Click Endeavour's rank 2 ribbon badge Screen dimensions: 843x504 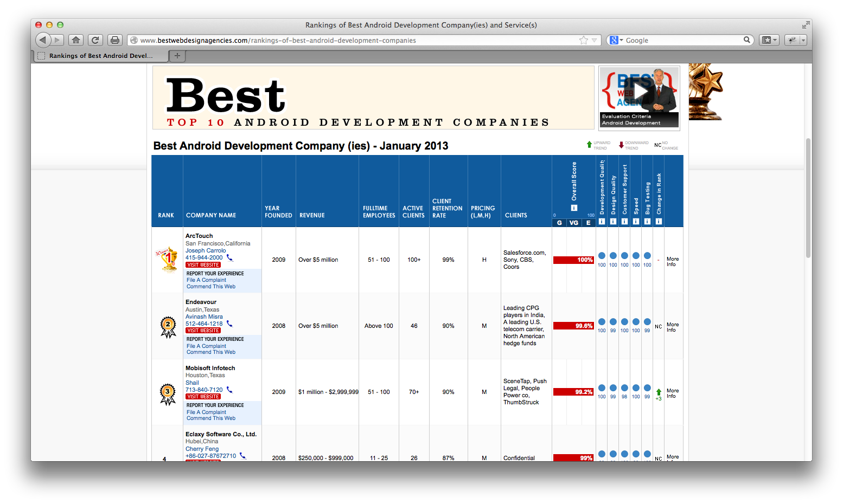[168, 327]
